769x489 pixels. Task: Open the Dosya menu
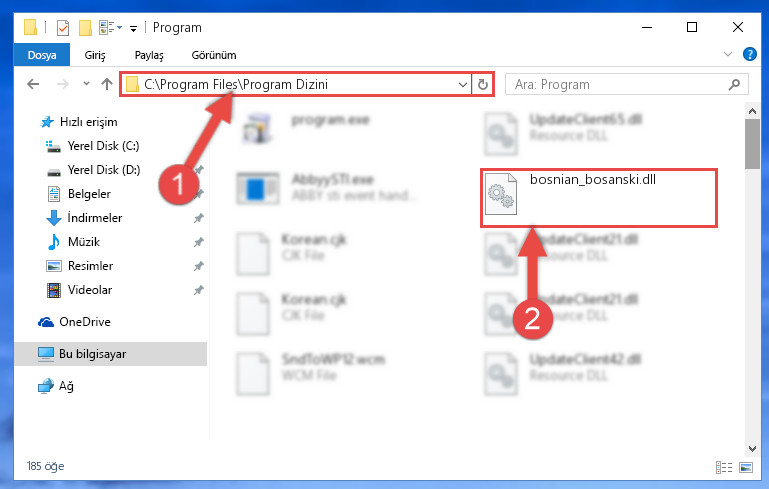(42, 55)
